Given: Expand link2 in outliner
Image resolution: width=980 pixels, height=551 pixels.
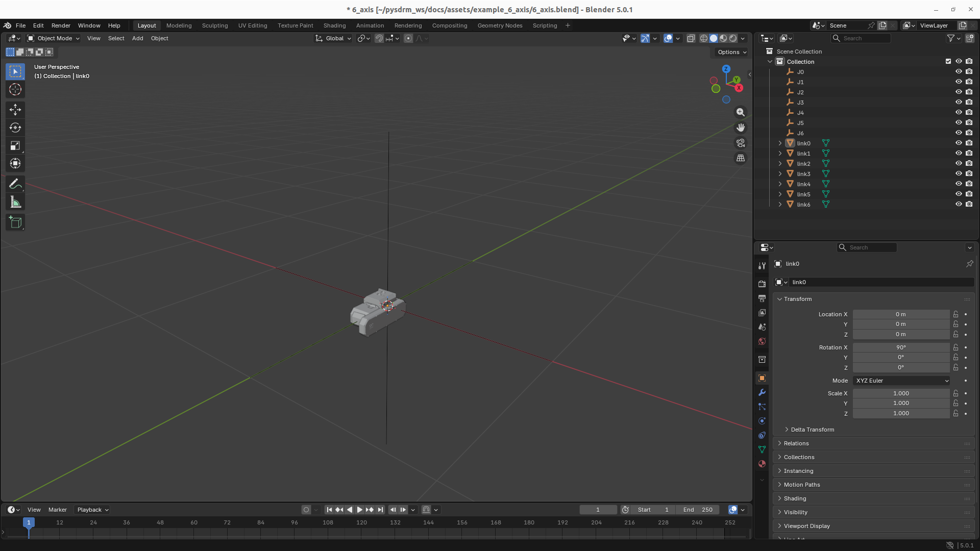Looking at the screenshot, I should (780, 164).
